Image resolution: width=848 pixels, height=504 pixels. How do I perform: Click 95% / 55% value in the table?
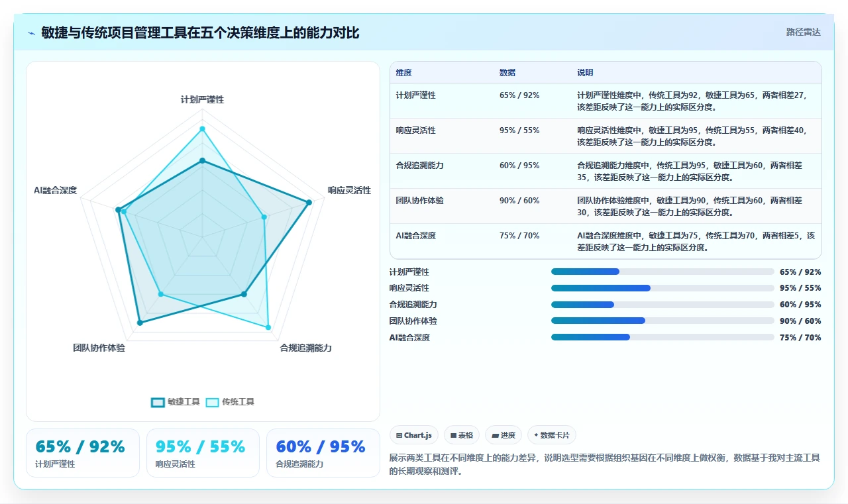[x=519, y=130]
